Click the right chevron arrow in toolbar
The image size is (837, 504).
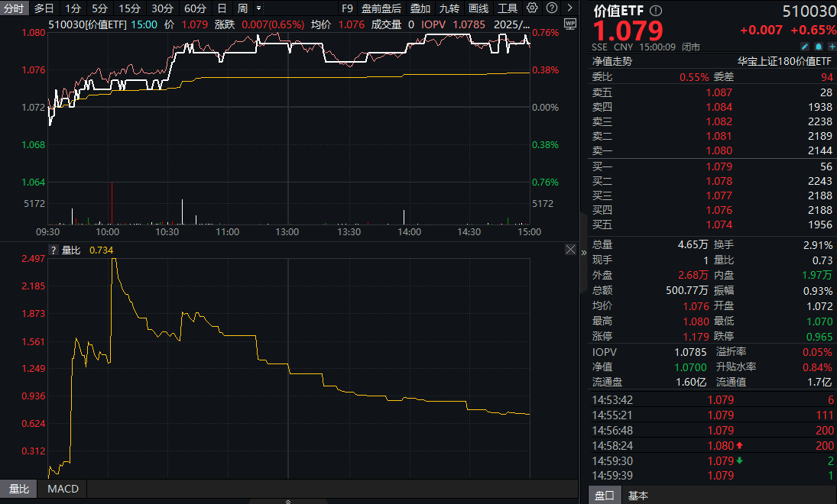click(x=569, y=8)
